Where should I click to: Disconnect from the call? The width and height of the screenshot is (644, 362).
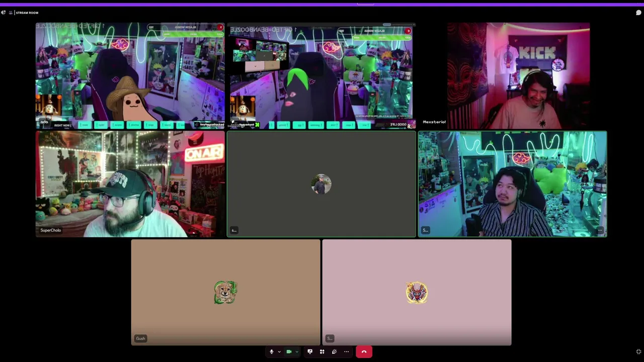tap(364, 351)
